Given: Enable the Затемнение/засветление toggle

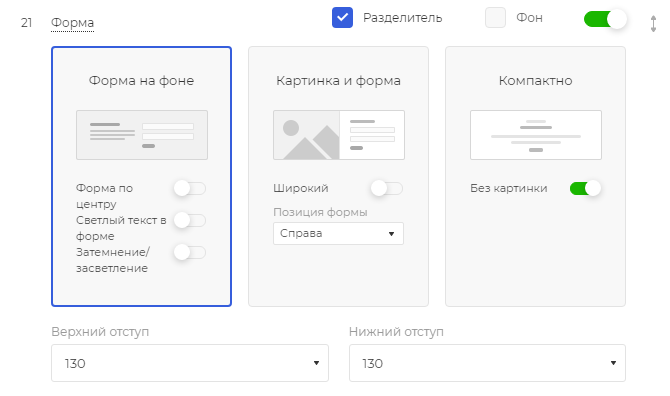Looking at the screenshot, I should pyautogui.click(x=190, y=252).
